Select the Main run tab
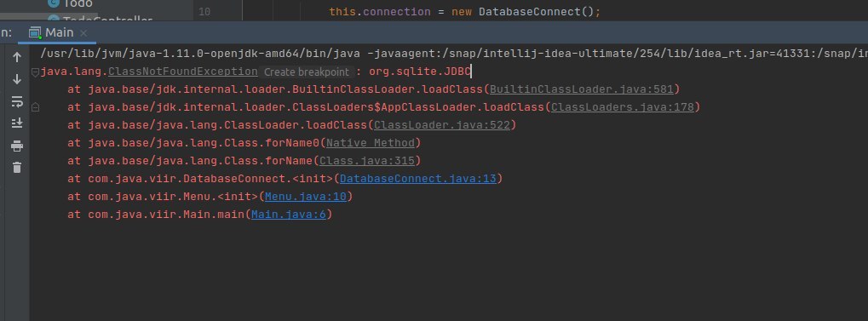The width and height of the screenshot is (868, 321). 58,32
